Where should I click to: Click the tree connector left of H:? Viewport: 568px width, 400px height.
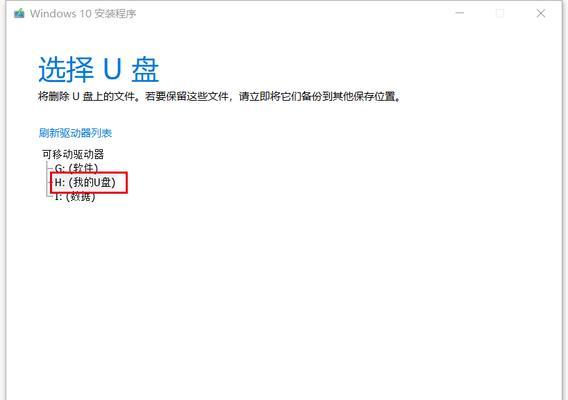tap(49, 182)
